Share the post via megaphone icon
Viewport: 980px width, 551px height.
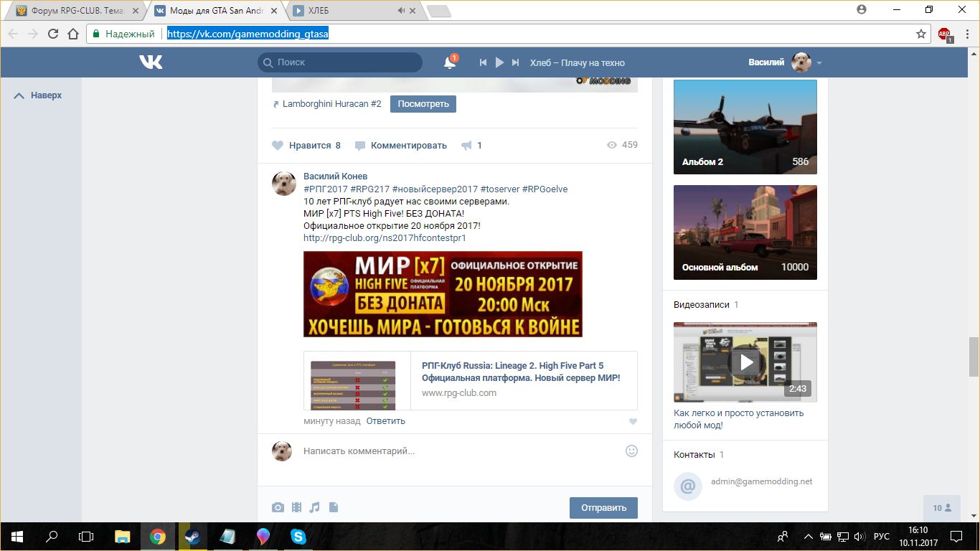[x=466, y=146]
